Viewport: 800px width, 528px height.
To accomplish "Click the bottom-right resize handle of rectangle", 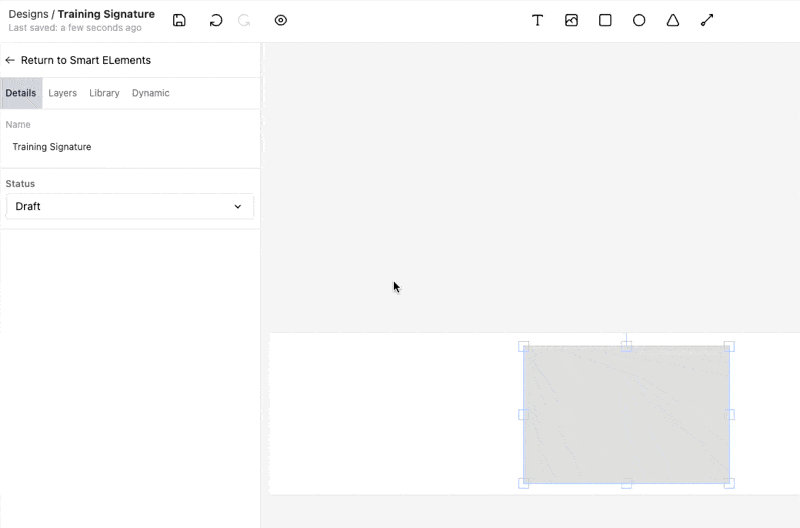I will pyautogui.click(x=729, y=483).
